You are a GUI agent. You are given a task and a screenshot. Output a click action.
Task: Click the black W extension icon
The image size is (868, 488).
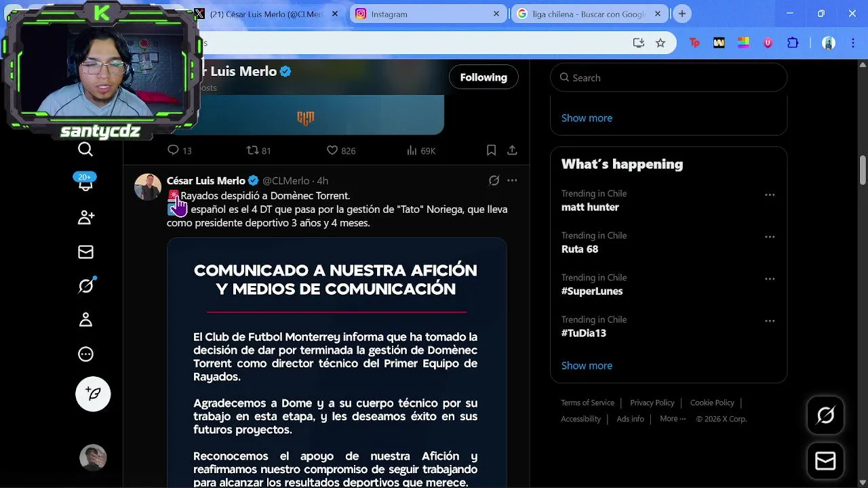(719, 43)
